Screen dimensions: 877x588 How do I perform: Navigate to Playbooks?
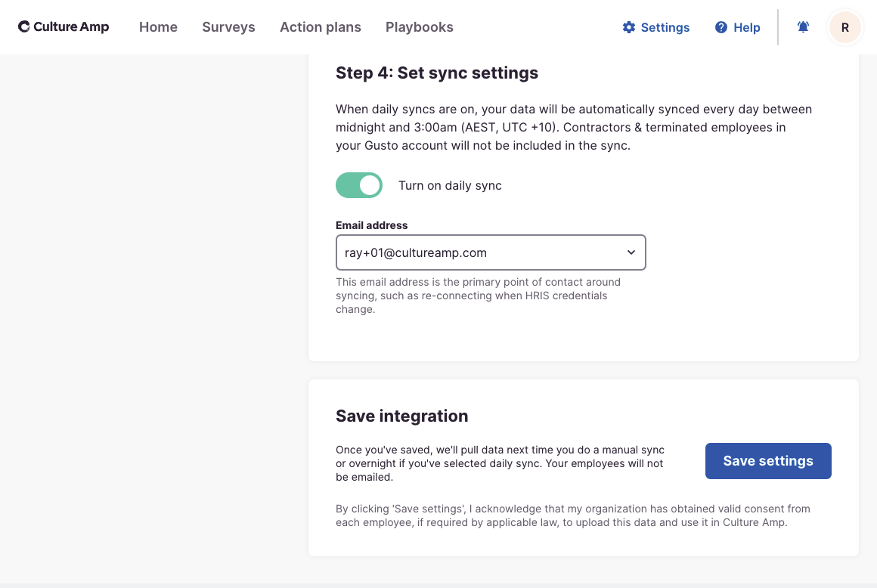420,26
